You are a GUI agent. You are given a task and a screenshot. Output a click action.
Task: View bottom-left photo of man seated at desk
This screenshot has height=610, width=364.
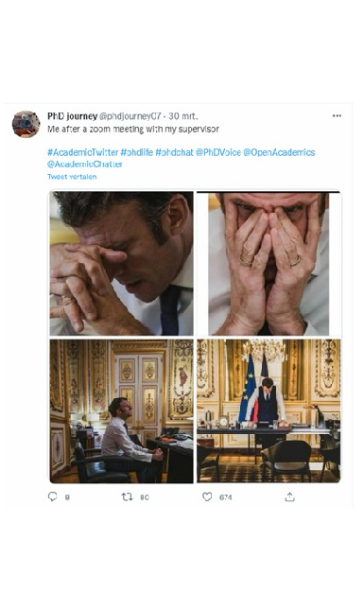tap(121, 411)
